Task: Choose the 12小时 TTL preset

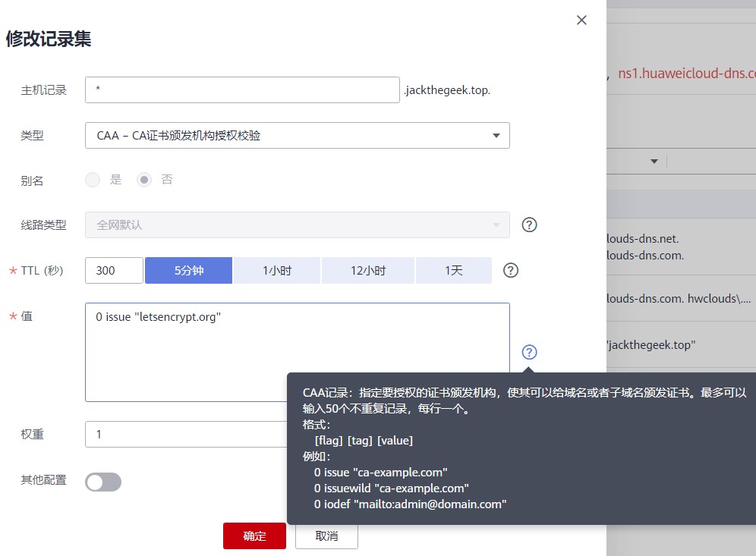Action: pos(367,271)
